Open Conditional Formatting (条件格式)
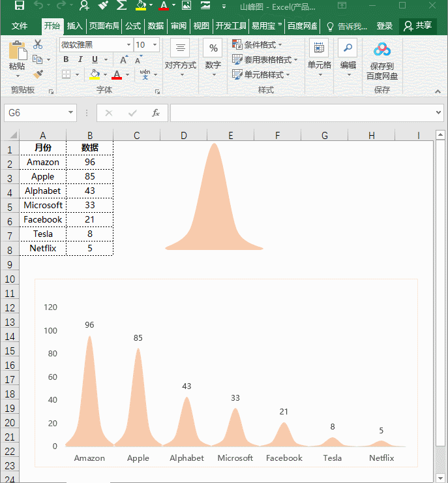448x483 pixels. [x=257, y=44]
